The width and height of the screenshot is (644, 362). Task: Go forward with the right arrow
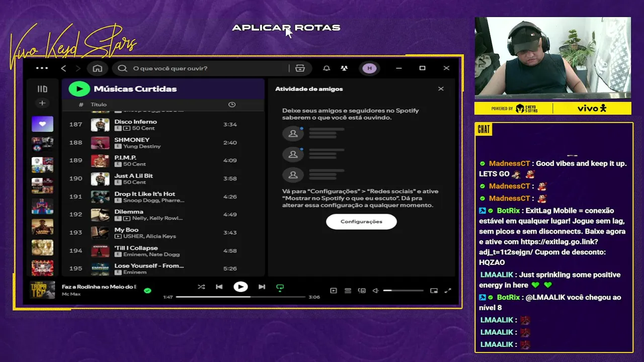[78, 68]
